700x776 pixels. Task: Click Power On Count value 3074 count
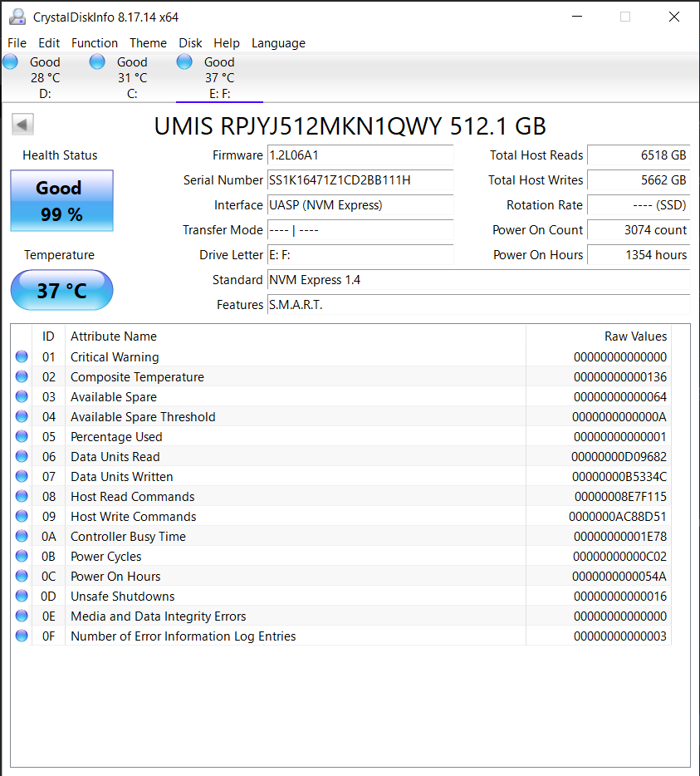(639, 230)
